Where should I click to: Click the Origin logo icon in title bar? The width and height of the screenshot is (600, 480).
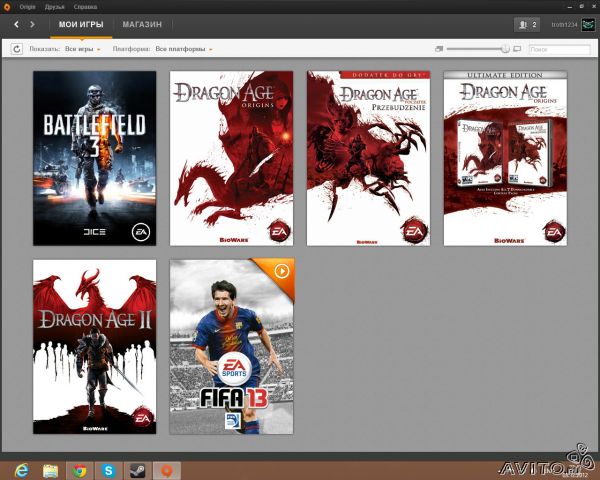7,7
